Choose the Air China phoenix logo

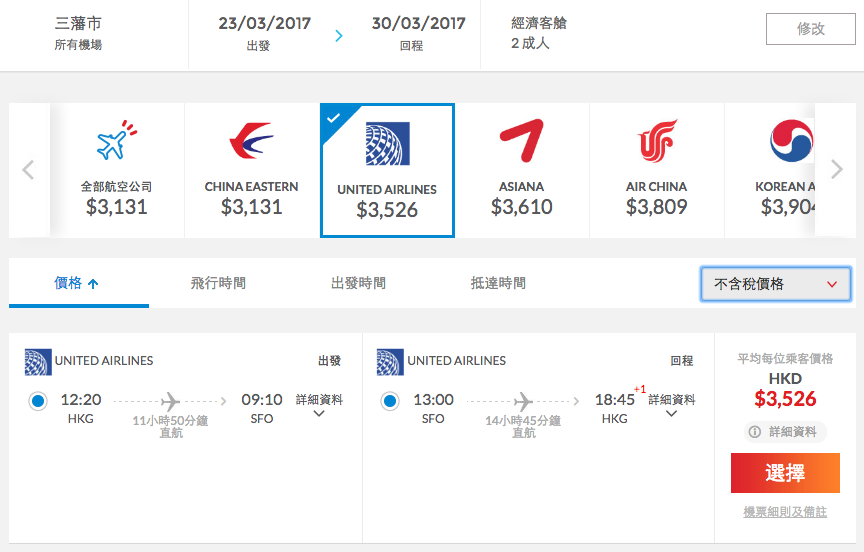tap(657, 141)
